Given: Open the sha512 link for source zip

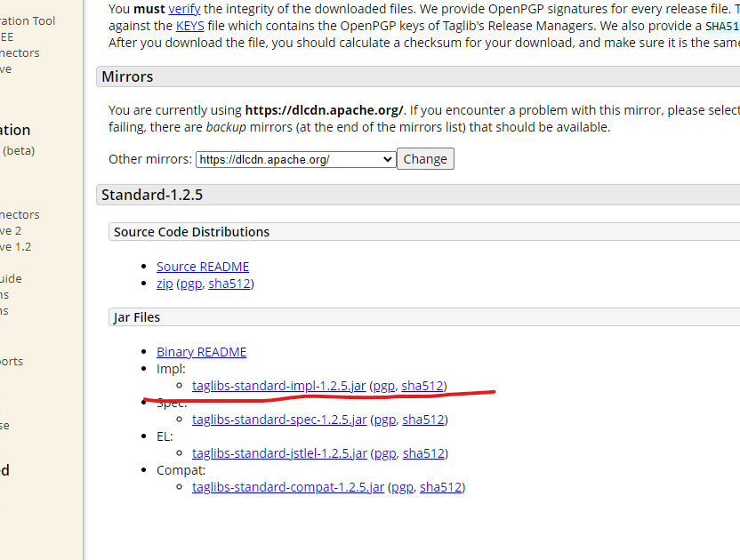Looking at the screenshot, I should point(229,284).
